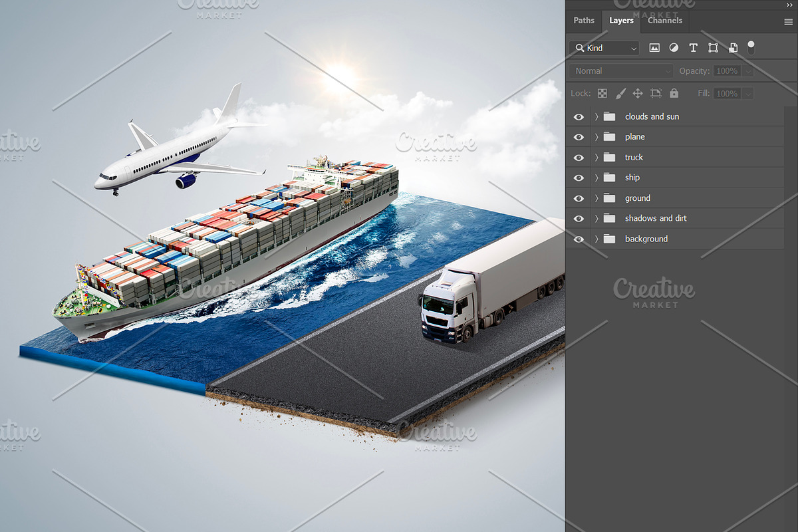Expand the ground group
The height and width of the screenshot is (532, 798).
pyautogui.click(x=597, y=198)
